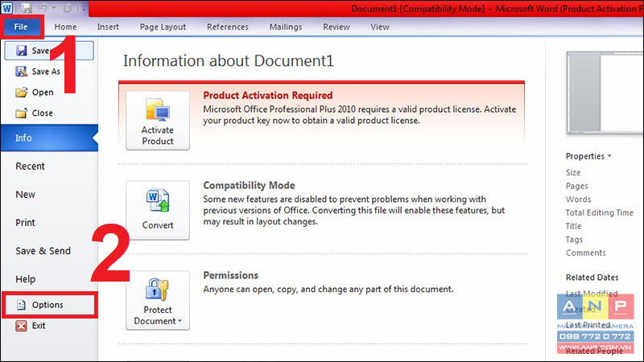Click the Product Activation Required heading
Screen dimensions: 644x362
[x=268, y=95]
